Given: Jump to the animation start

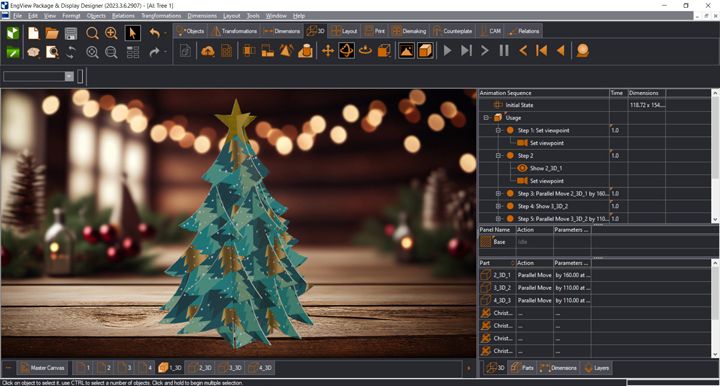Looking at the screenshot, I should pyautogui.click(x=542, y=50).
